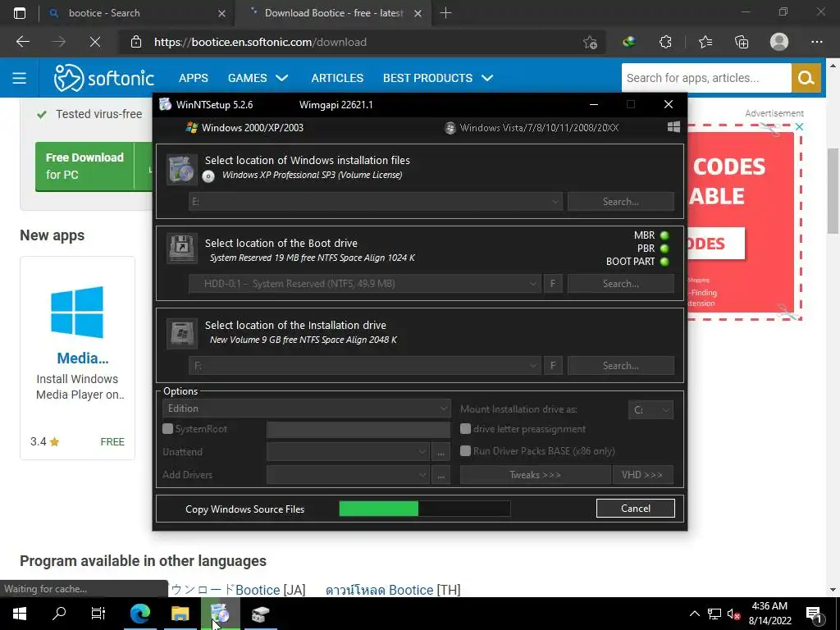The height and width of the screenshot is (630, 840).
Task: Open the Edge extensions puzzle icon
Action: [x=665, y=42]
